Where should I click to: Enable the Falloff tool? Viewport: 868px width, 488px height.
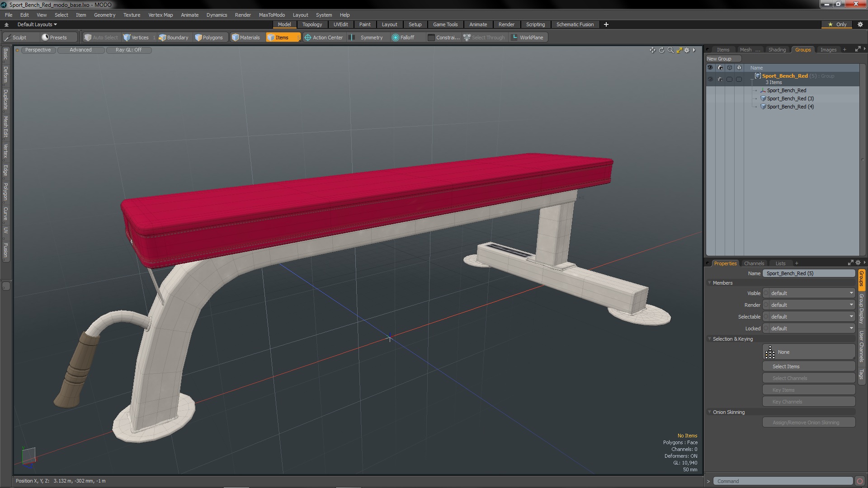pos(403,38)
